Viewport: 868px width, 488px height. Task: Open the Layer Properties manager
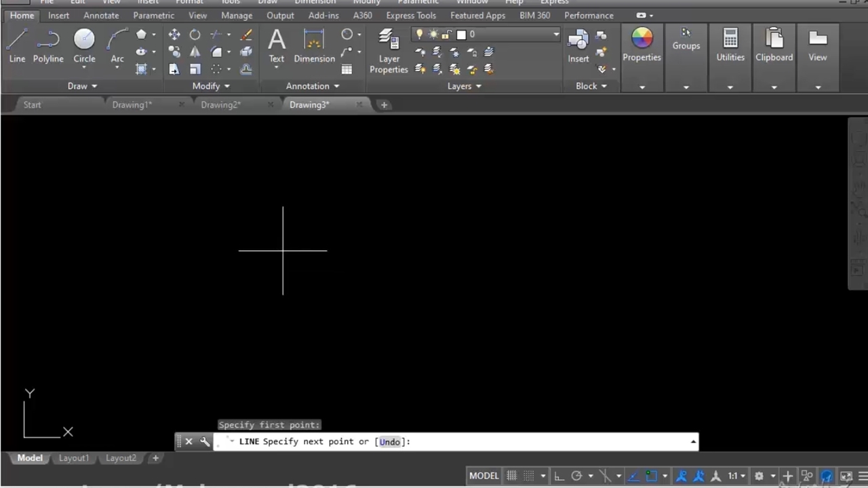point(389,51)
